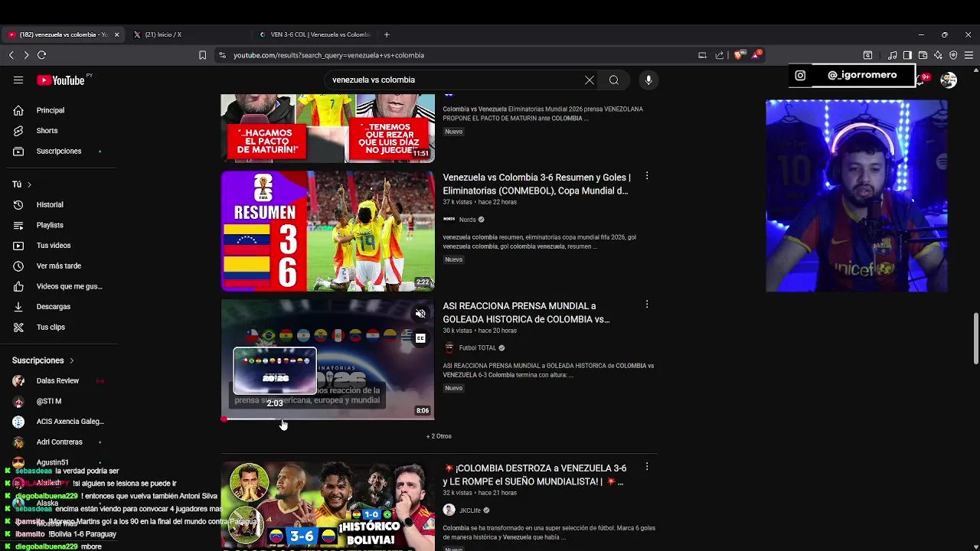Open Brave VPN shield icon
Image resolution: width=980 pixels, height=551 pixels.
pos(953,55)
